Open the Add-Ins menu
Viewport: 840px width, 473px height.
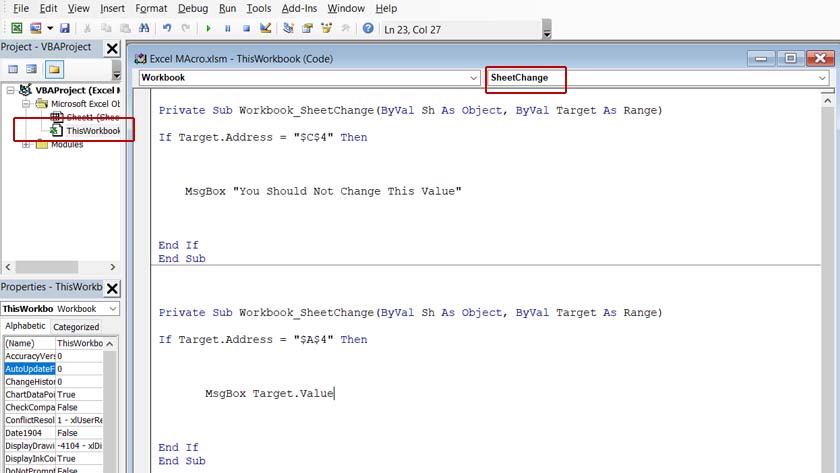click(x=299, y=9)
